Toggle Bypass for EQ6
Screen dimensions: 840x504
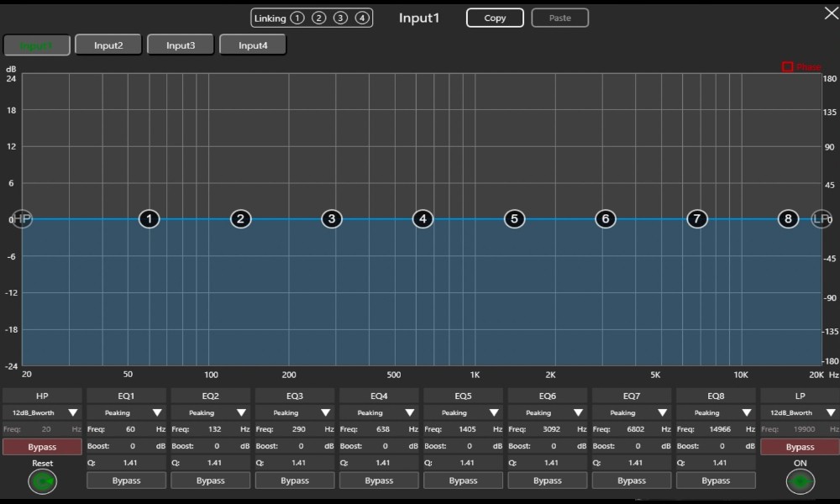[x=547, y=480]
